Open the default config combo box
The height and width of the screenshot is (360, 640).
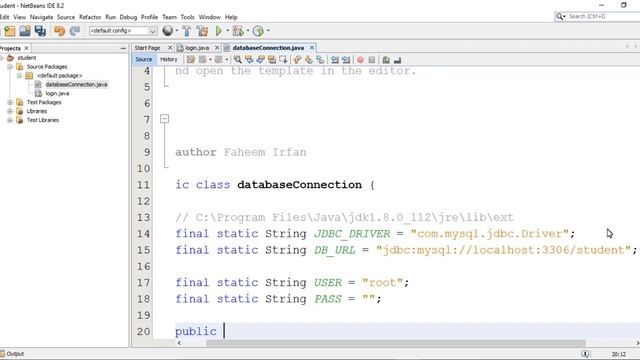(x=123, y=31)
